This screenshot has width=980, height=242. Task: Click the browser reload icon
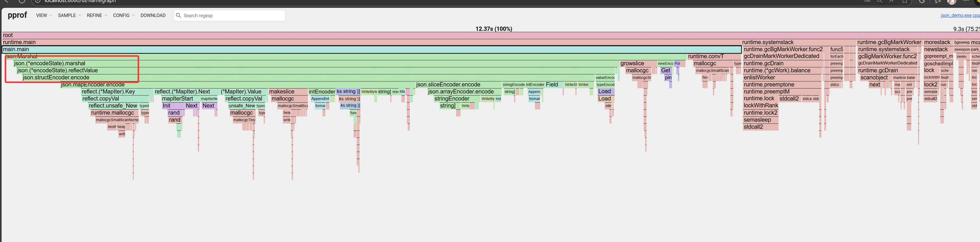22,1
